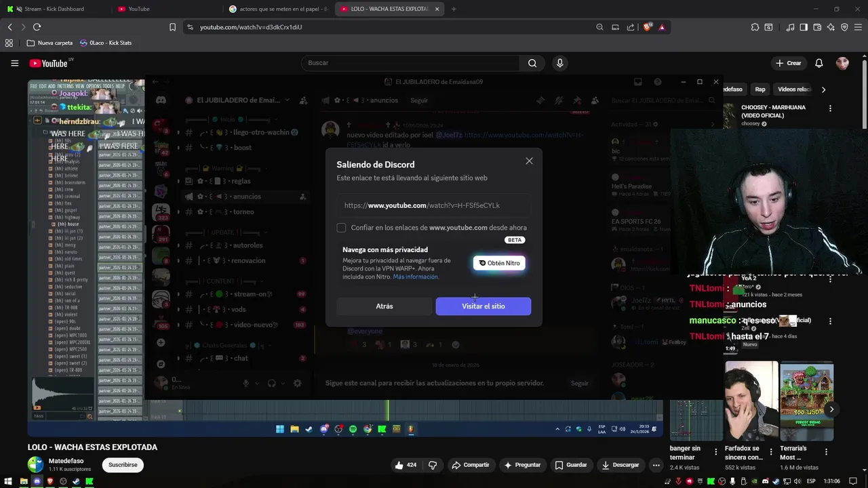Click 'Visitar el sitio' in Discord dialog
The width and height of the screenshot is (868, 488).
coord(484,306)
